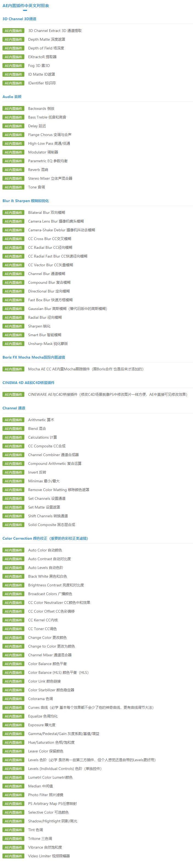Select 'Black White 黑色和白色' entry

(x=48, y=577)
